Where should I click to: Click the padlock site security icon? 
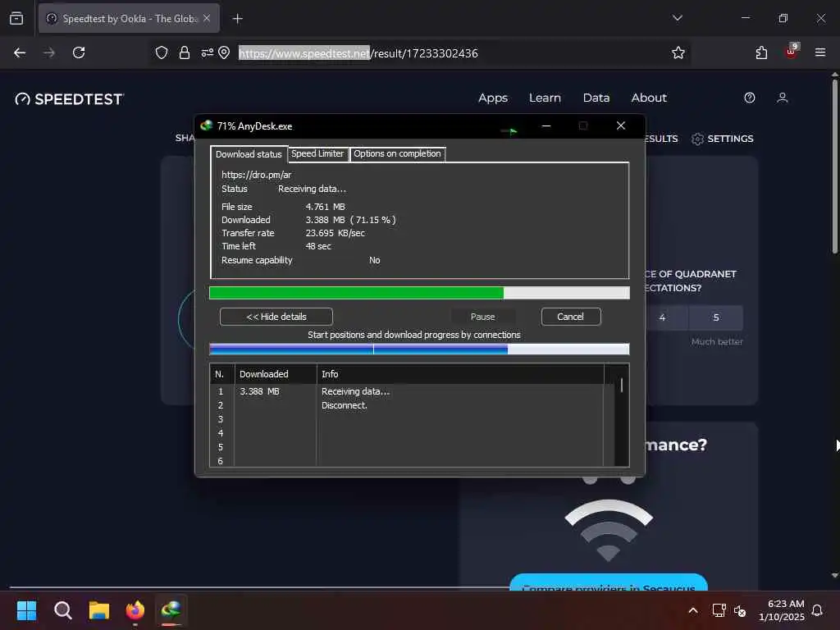point(185,52)
